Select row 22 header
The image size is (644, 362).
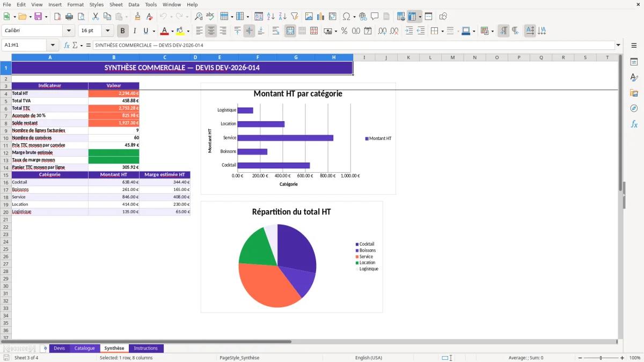tap(6, 227)
